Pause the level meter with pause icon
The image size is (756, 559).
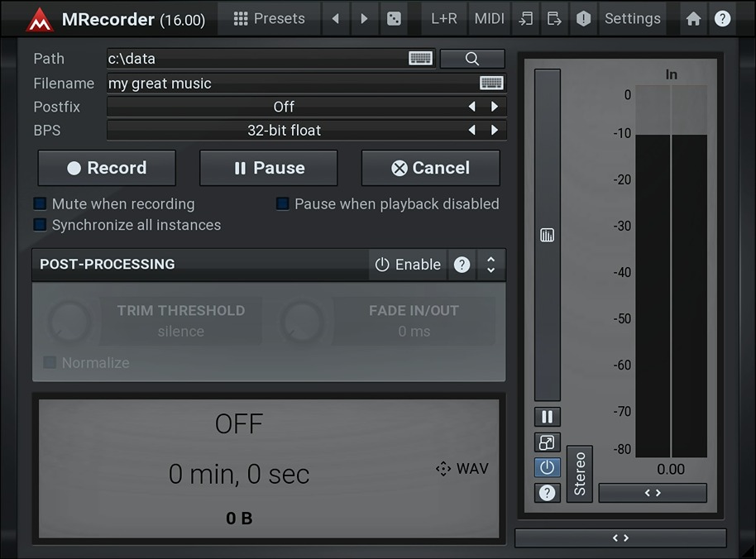coord(547,416)
